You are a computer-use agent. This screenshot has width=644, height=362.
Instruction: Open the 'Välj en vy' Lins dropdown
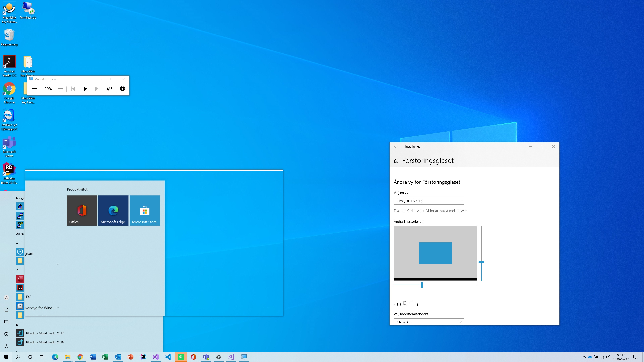point(429,201)
